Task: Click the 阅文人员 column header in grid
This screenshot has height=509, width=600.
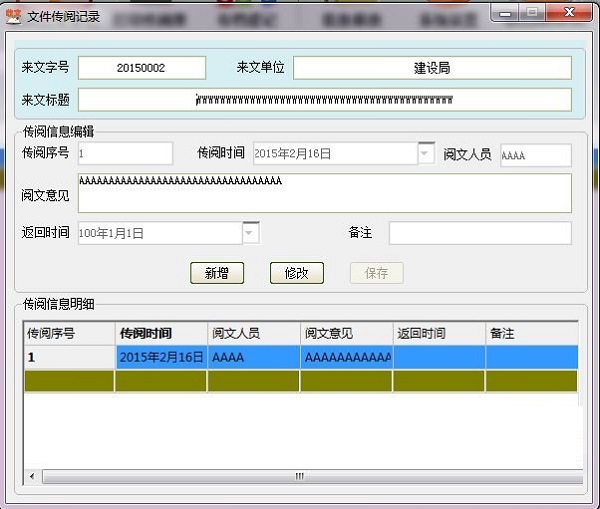Action: [x=254, y=333]
